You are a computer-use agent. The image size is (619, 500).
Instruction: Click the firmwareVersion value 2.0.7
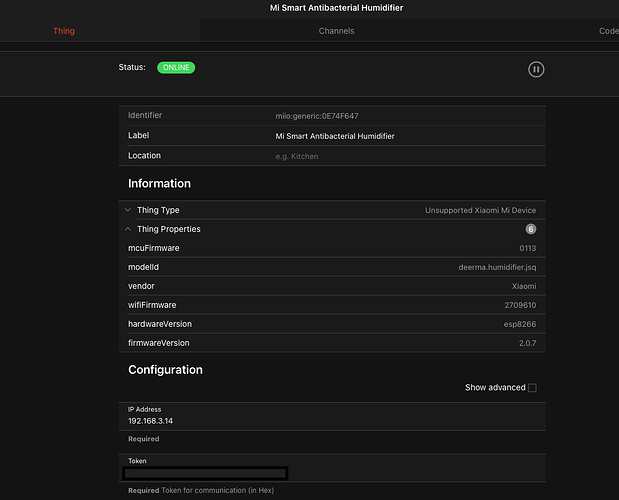[x=527, y=343]
